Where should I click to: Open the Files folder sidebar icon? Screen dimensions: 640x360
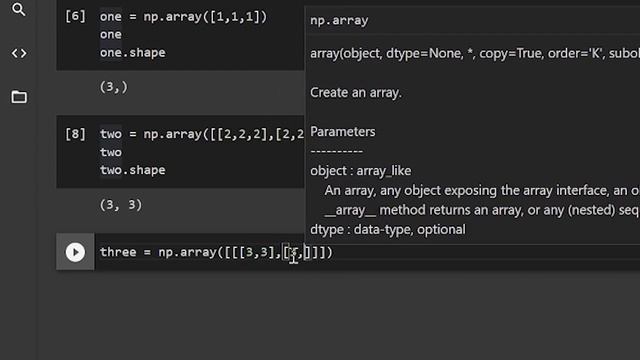19,97
